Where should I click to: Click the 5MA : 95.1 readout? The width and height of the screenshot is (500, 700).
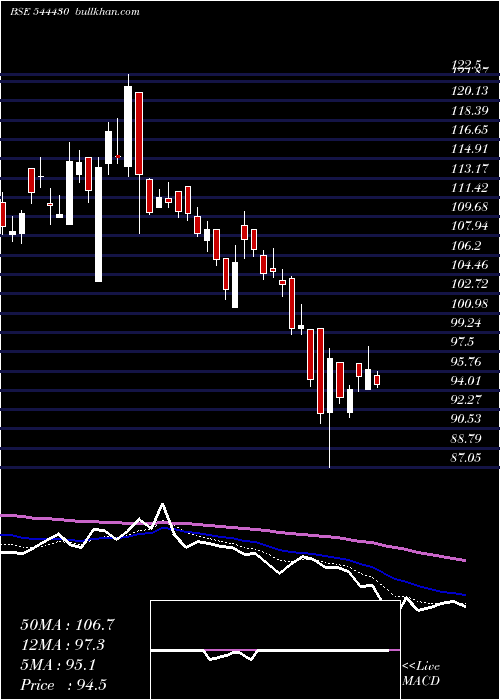click(x=58, y=665)
